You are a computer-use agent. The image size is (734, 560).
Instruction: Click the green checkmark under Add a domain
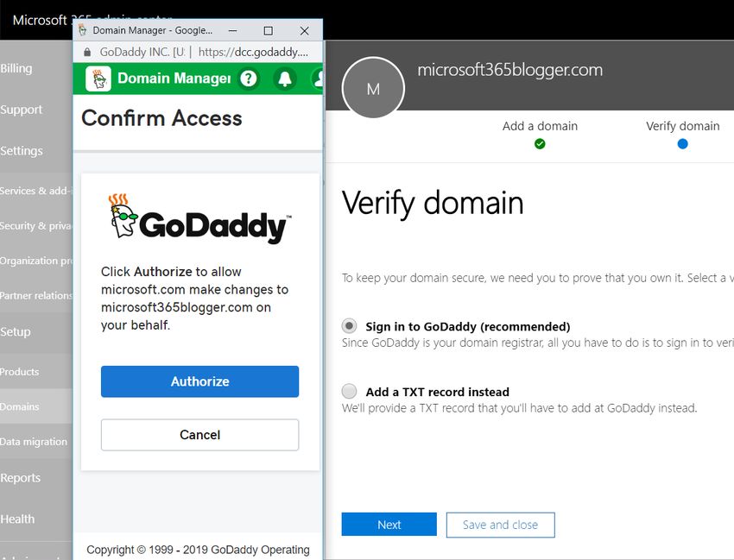(540, 144)
